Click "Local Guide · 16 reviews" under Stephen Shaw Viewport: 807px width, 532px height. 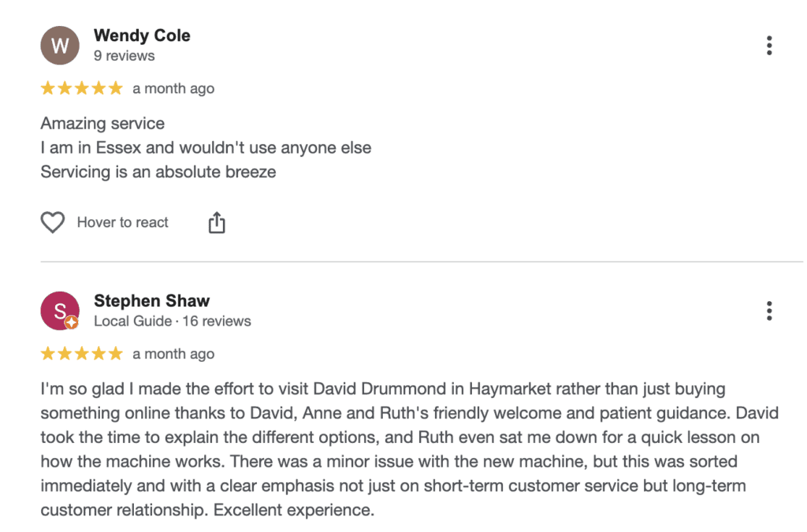tap(172, 322)
